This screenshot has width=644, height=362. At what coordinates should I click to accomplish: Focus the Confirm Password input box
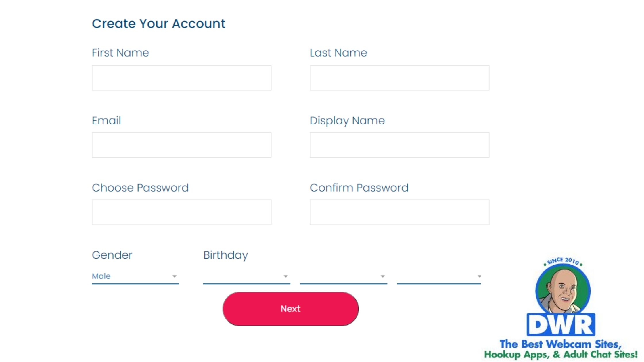399,212
